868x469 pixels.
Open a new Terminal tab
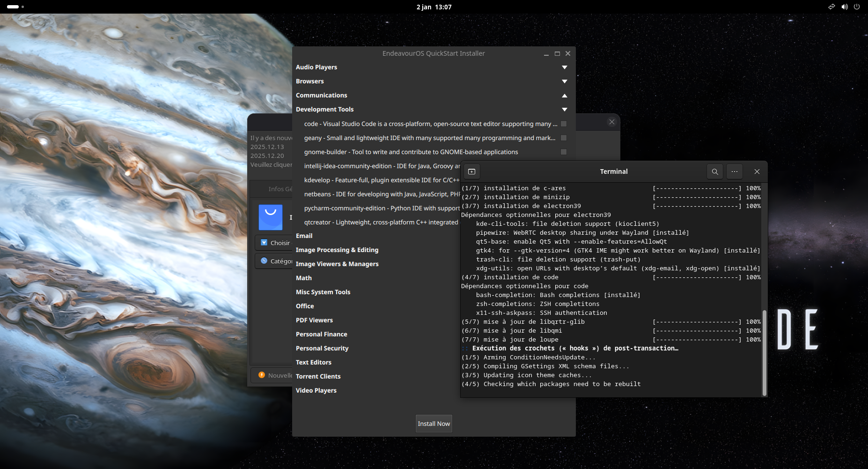click(472, 171)
